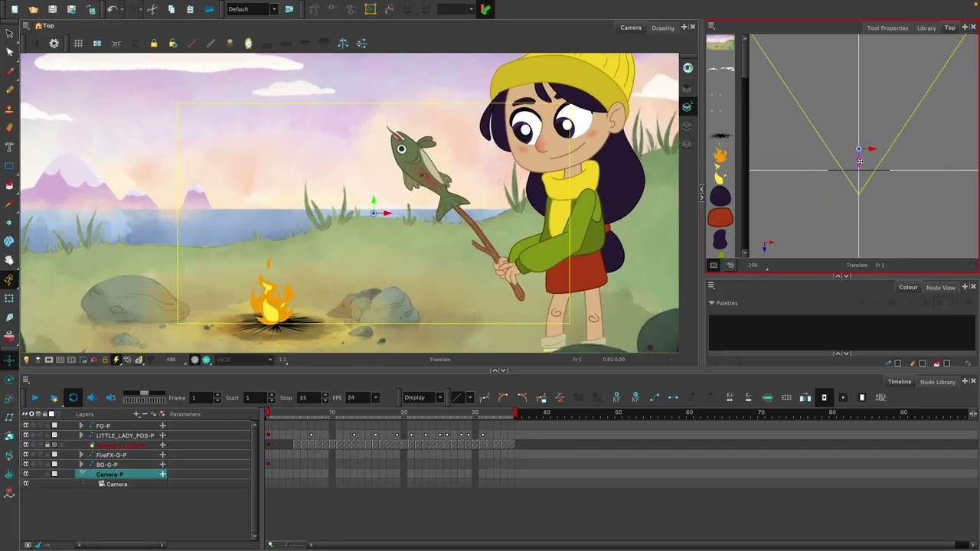Click the Delete Keyframe KF minus icon

point(635,397)
